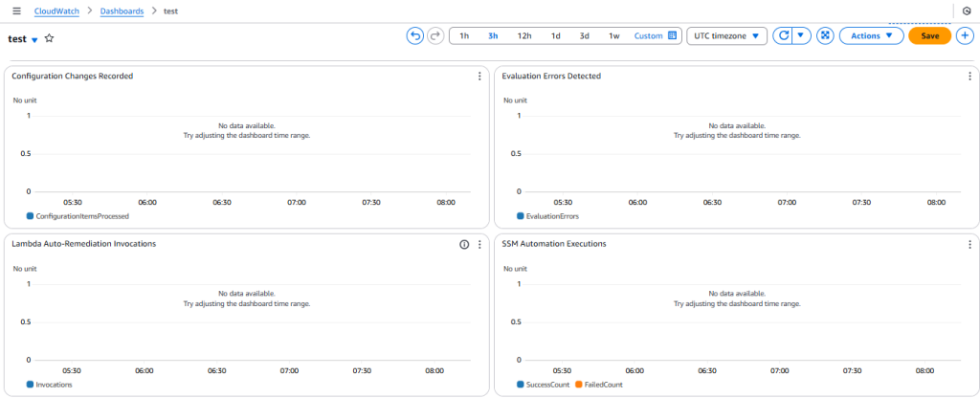Toggle the SuccessCount legend swatch
980x398 pixels.
coord(520,385)
